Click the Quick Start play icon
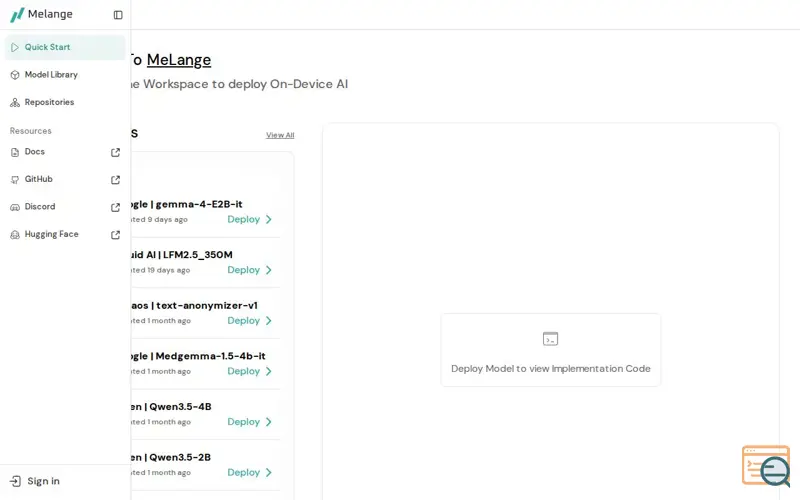Screen dimensions: 800x500 pyautogui.click(x=15, y=47)
